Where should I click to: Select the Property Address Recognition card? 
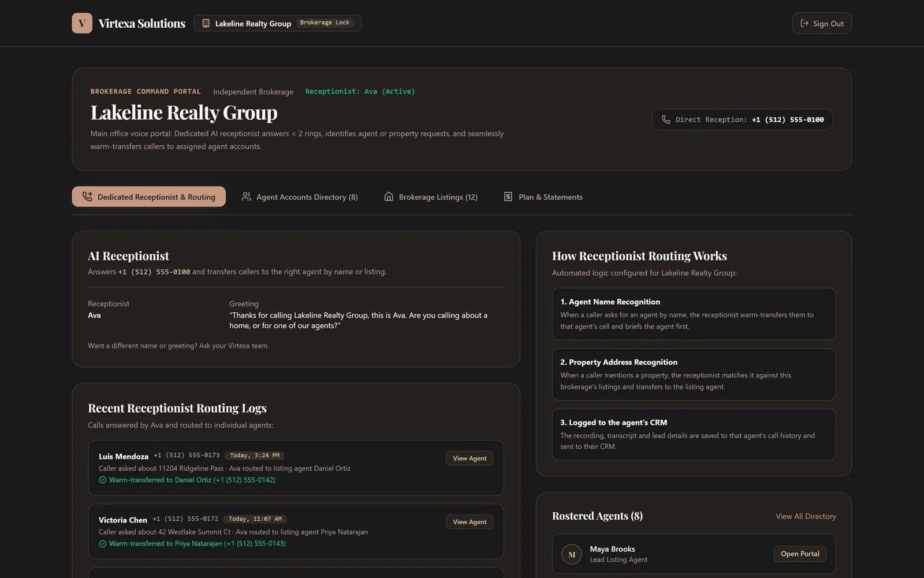tap(694, 374)
